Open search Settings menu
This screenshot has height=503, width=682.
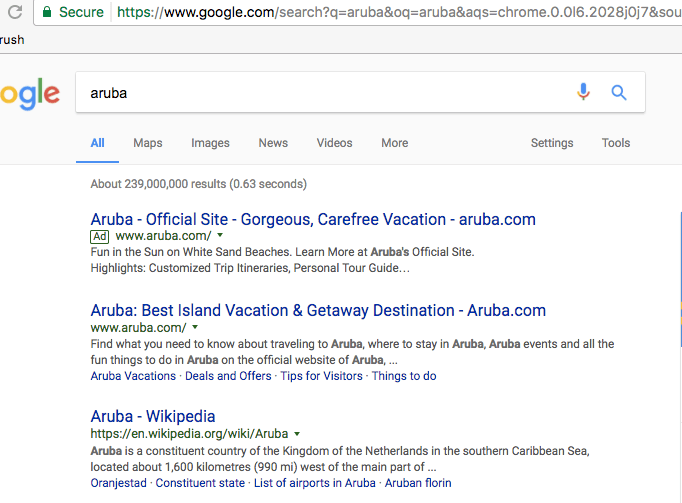[x=552, y=143]
